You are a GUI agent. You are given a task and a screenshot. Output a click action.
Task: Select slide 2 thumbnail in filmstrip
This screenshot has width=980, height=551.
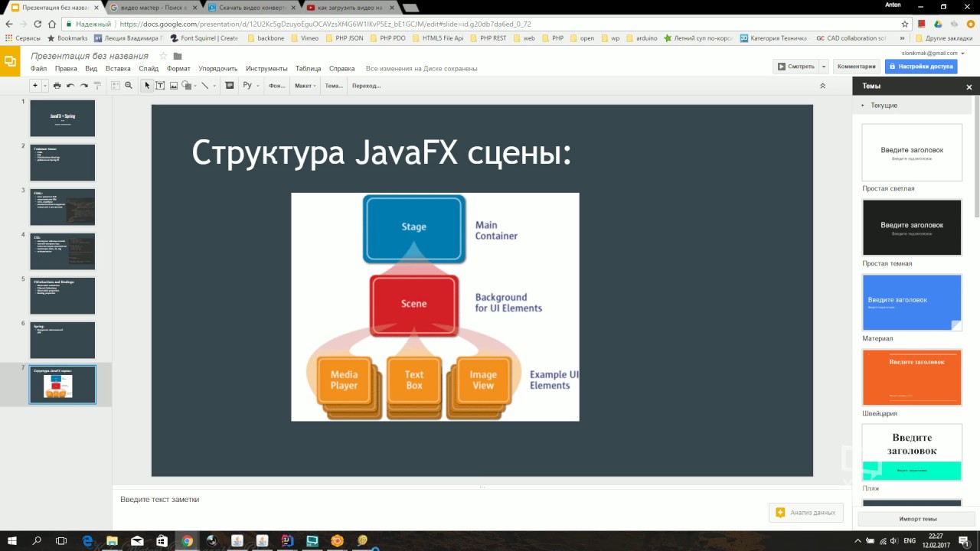click(x=63, y=163)
